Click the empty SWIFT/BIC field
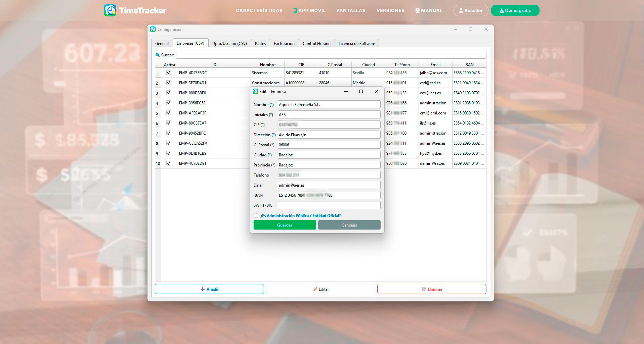This screenshot has height=344, width=644. click(x=329, y=205)
